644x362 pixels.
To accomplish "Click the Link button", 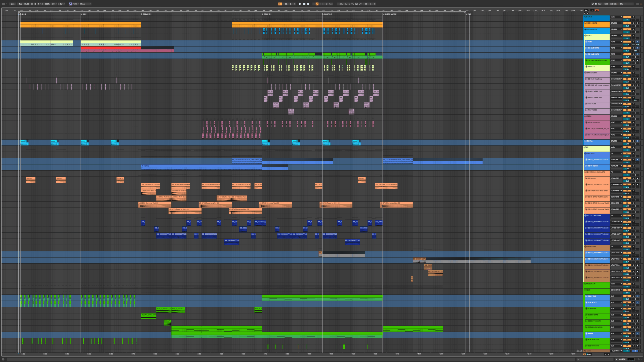I will (13, 4).
